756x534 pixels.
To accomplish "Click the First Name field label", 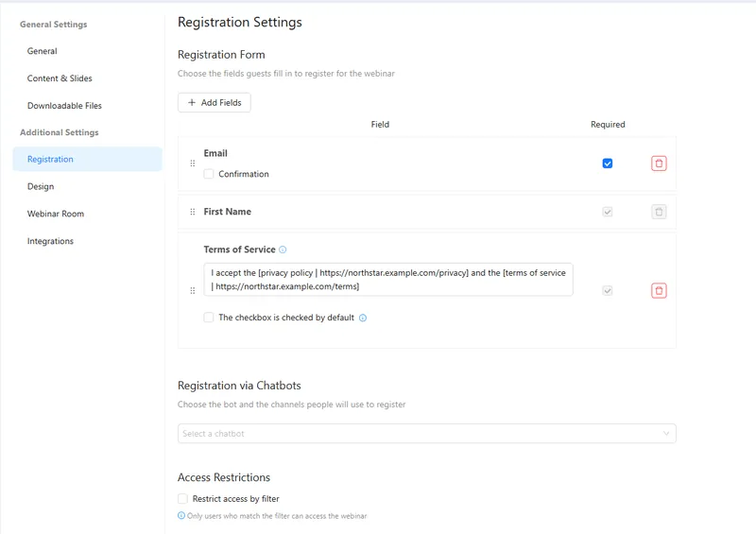I will tap(227, 212).
